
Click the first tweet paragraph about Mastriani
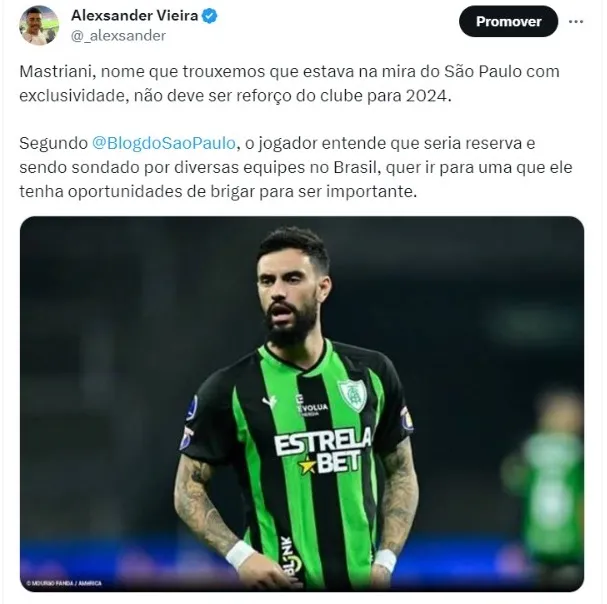point(289,84)
